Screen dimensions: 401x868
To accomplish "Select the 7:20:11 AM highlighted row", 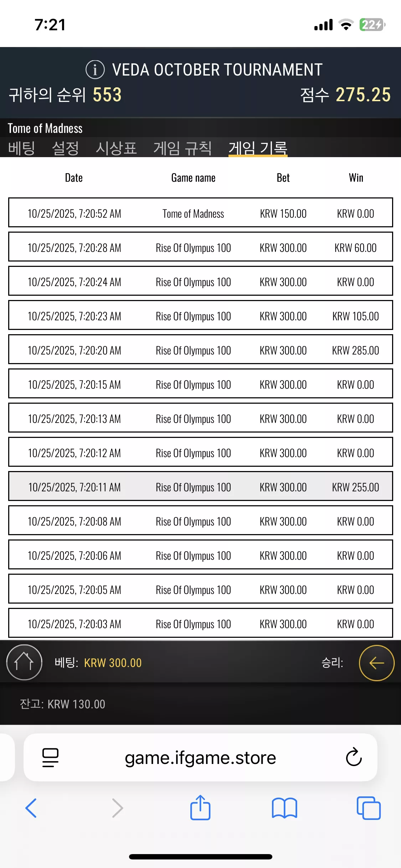I will pyautogui.click(x=200, y=486).
